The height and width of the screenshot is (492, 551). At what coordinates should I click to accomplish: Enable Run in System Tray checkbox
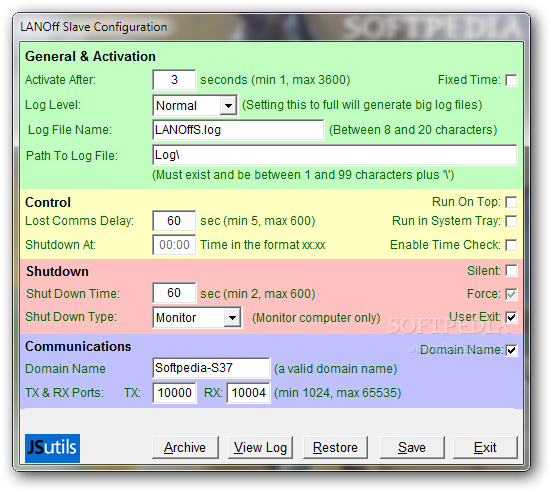point(511,221)
